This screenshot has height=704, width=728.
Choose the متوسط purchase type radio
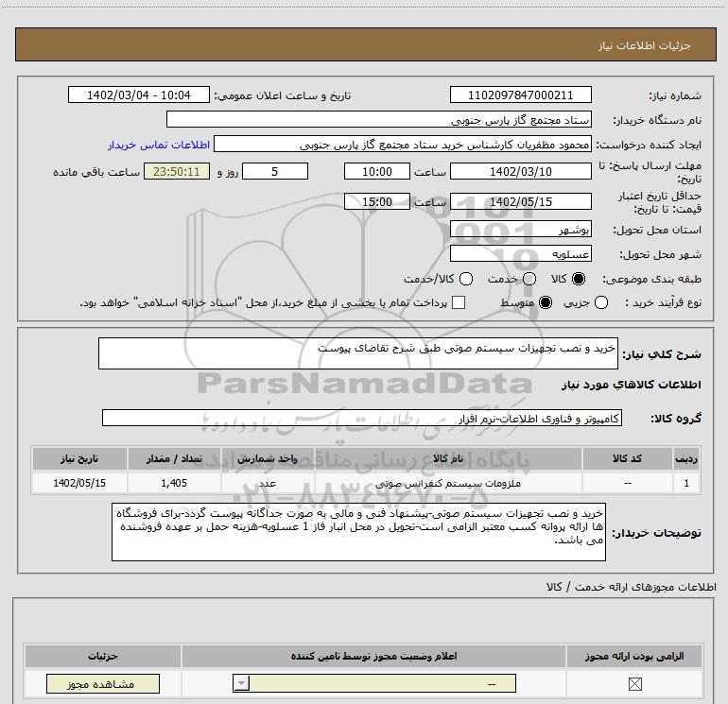(x=546, y=302)
